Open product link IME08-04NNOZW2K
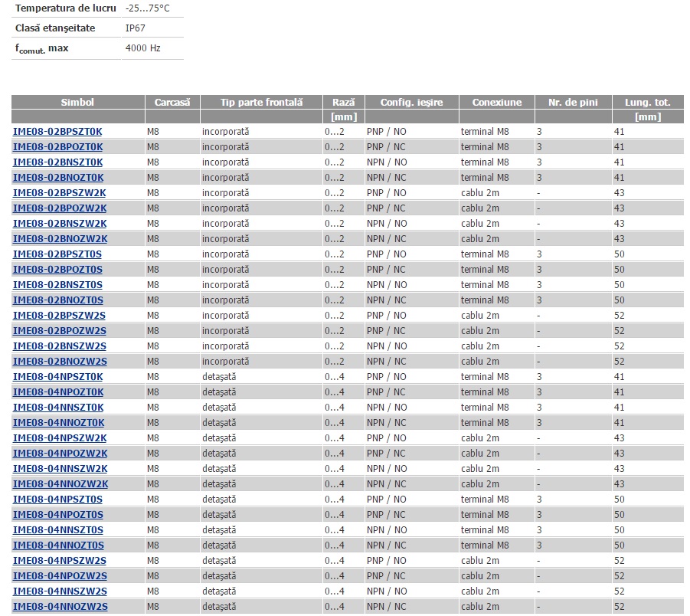The image size is (690, 616). (x=60, y=484)
